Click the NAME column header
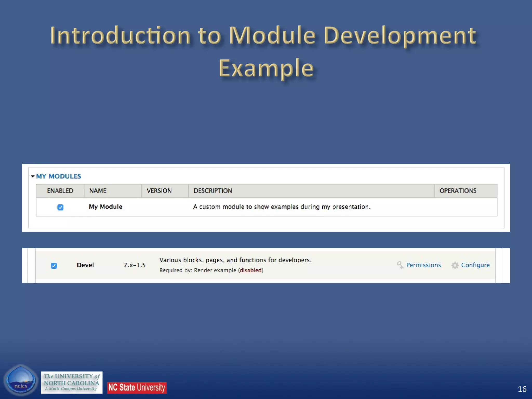532x399 pixels. 98,191
